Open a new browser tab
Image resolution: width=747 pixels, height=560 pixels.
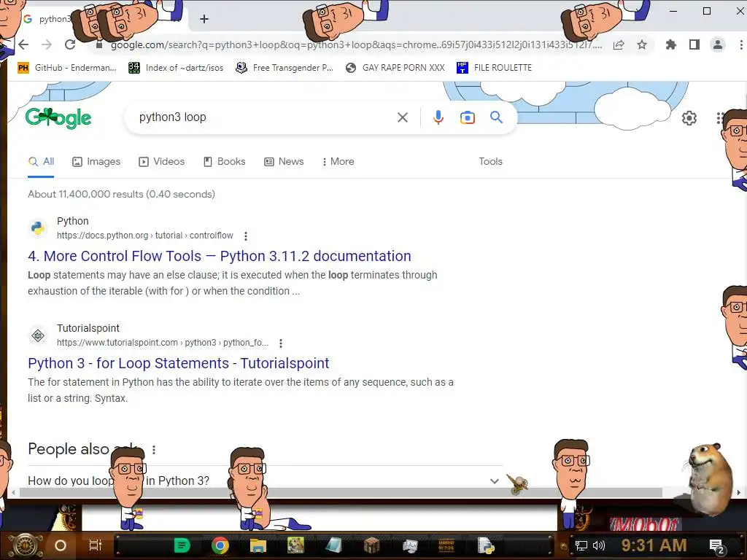[x=204, y=19]
